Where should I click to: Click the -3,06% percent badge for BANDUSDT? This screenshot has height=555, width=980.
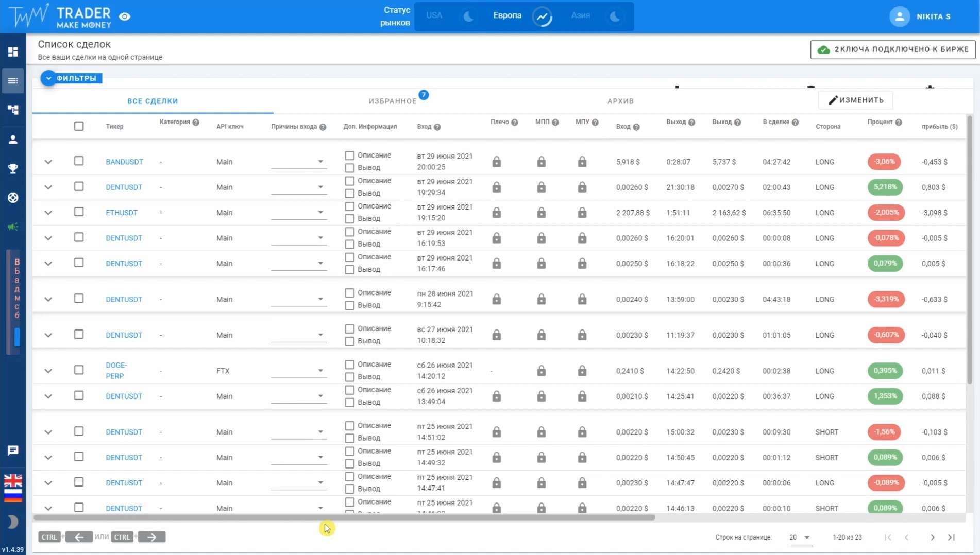click(884, 162)
